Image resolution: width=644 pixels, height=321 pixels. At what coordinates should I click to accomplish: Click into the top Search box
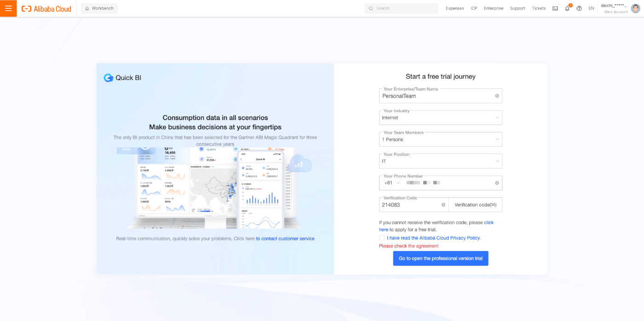(x=402, y=8)
